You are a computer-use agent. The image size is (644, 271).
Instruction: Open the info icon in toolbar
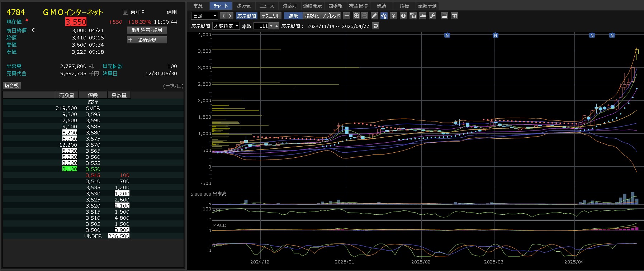pyautogui.click(x=403, y=16)
